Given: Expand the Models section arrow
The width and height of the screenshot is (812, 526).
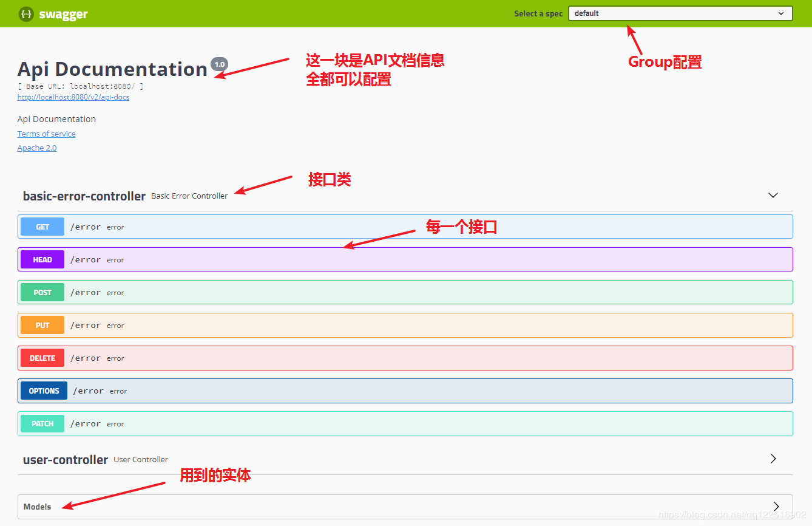Looking at the screenshot, I should pos(776,507).
